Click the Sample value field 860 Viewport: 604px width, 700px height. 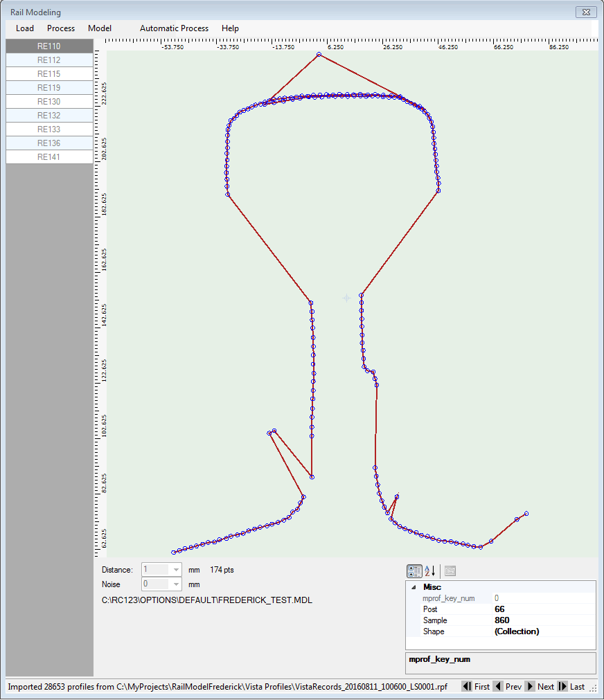[542, 620]
